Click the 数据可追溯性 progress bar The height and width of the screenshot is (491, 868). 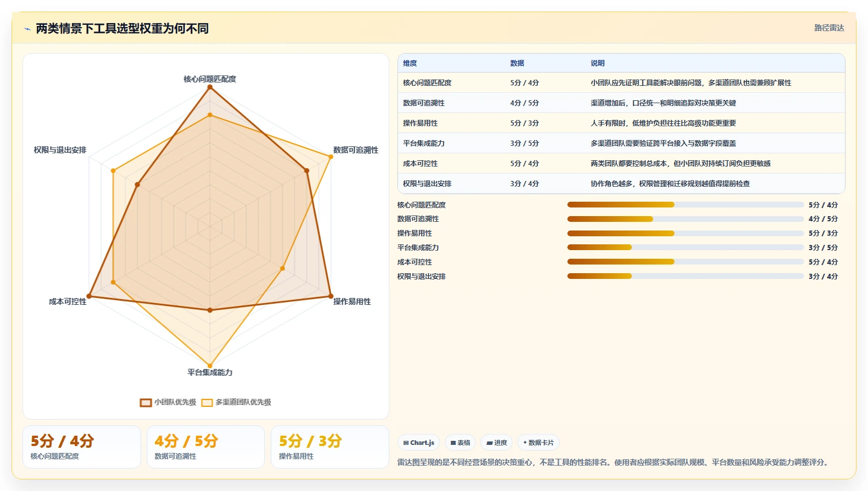(x=685, y=219)
